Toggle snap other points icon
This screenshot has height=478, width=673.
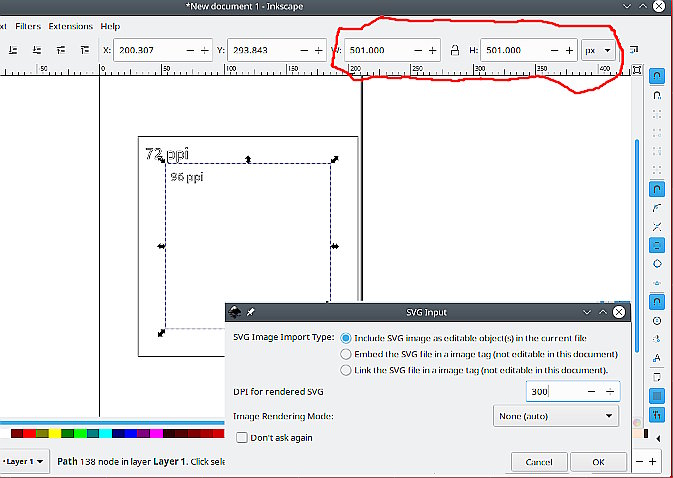[657, 302]
